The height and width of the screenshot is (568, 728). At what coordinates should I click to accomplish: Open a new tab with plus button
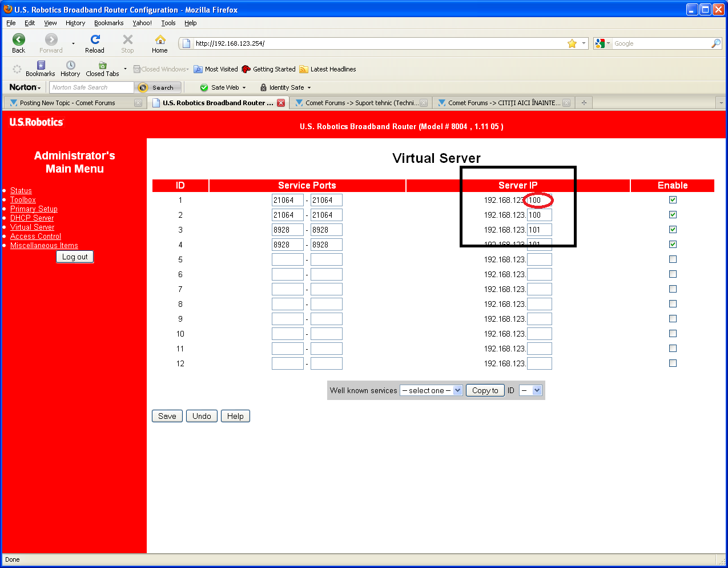point(584,103)
